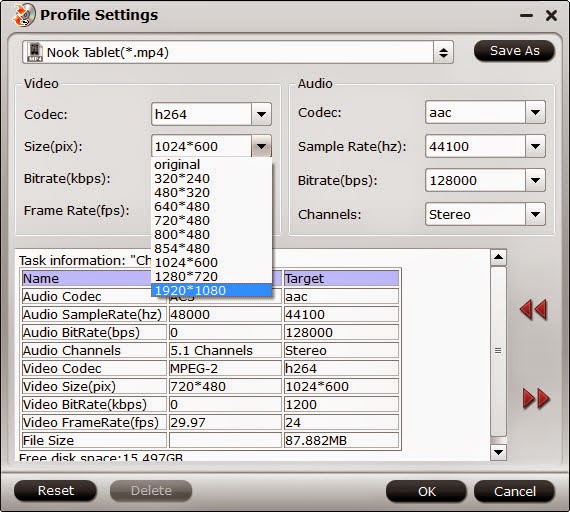Viewport: 570px width, 512px height.
Task: Click the source value 48000 cell
Action: [225, 315]
